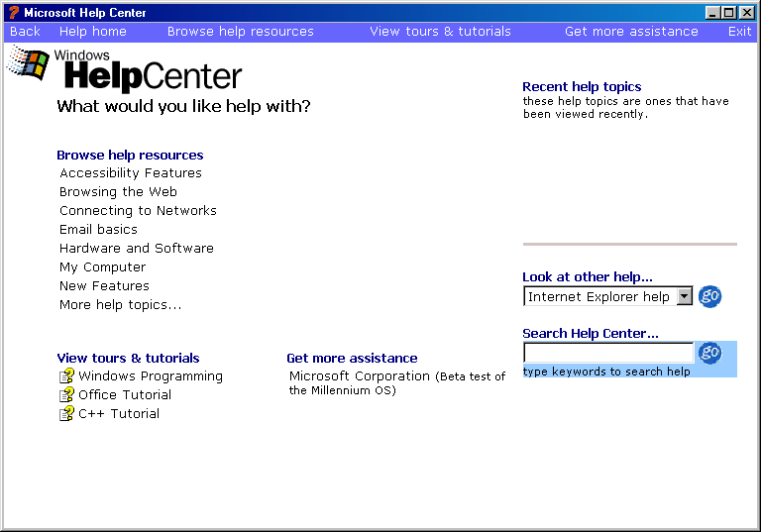This screenshot has width=761, height=532.
Task: Open the Connecting to Networks topic
Action: click(138, 211)
